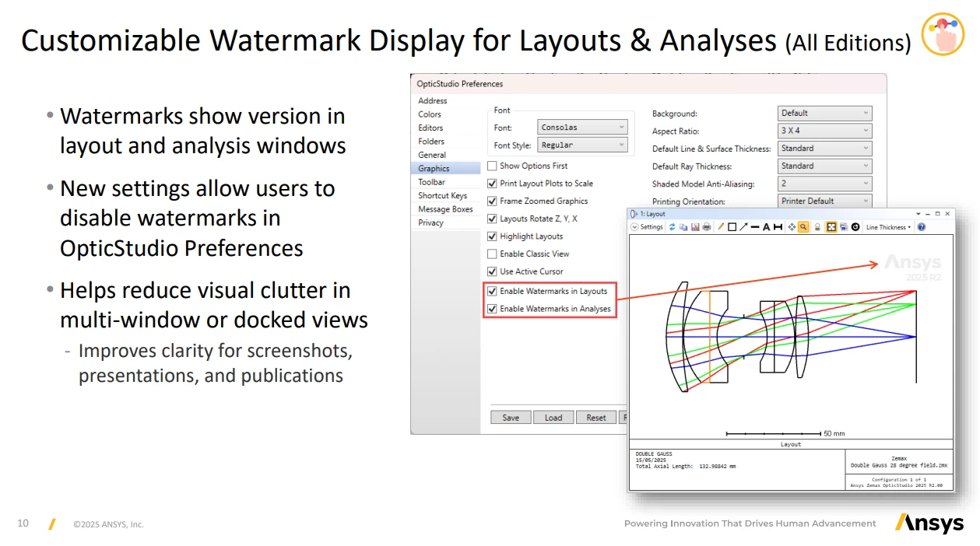Viewport: 980px width, 546px height.
Task: Open the Background dropdown
Action: (825, 114)
